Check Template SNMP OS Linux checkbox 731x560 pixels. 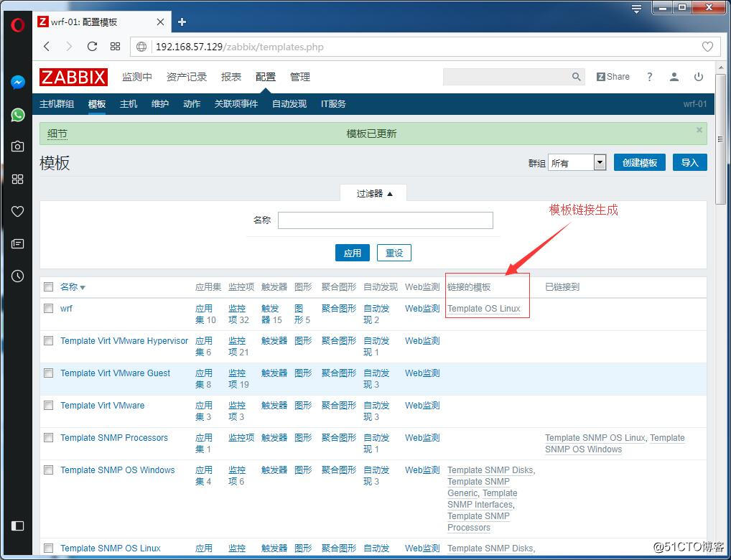49,549
